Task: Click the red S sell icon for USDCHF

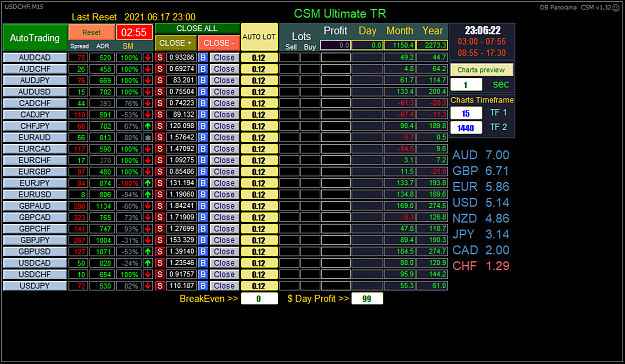Action: point(160,274)
